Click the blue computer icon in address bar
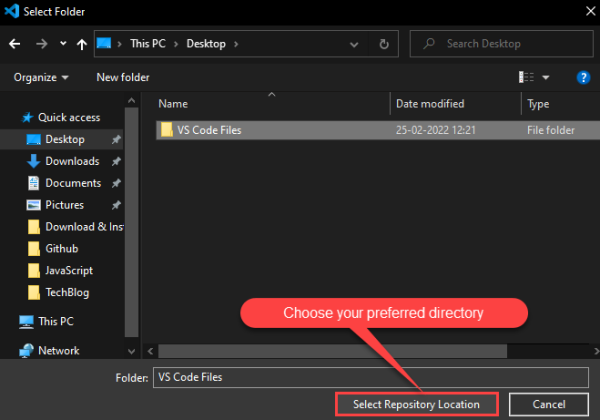 coord(104,43)
